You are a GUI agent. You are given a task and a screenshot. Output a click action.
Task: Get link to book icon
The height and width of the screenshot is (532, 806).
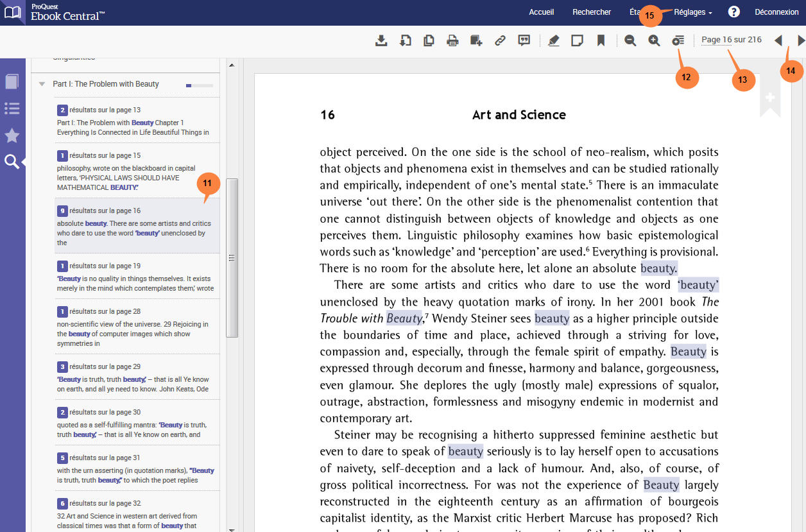click(500, 40)
